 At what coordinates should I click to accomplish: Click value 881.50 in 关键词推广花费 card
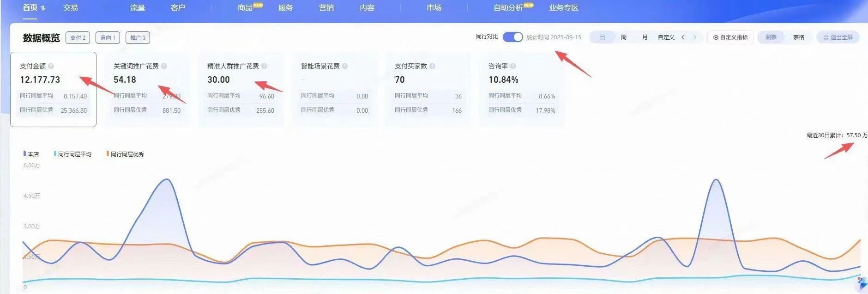171,110
